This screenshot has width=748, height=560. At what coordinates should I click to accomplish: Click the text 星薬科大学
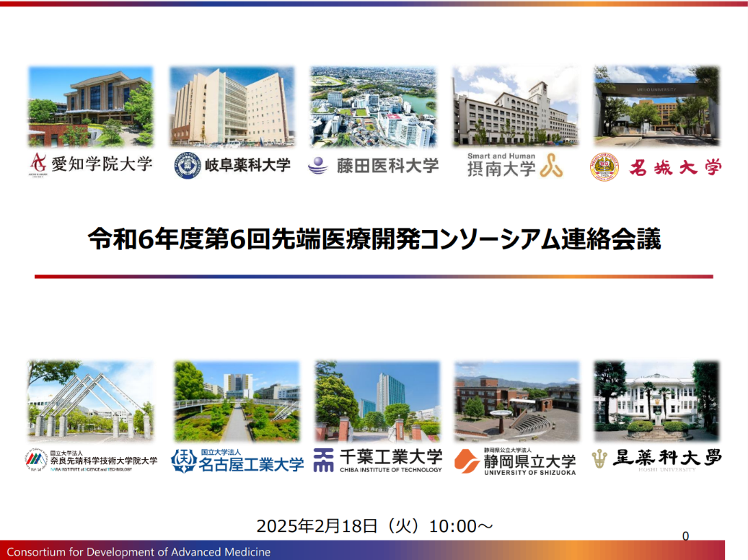point(667,458)
